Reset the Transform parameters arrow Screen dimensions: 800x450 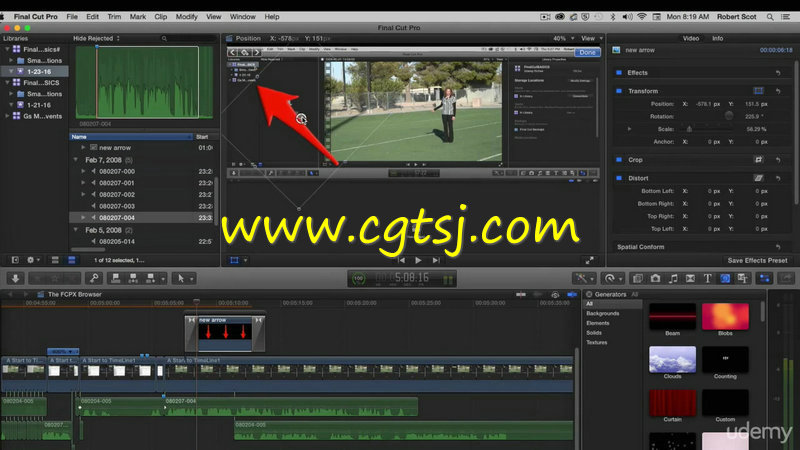click(x=778, y=91)
